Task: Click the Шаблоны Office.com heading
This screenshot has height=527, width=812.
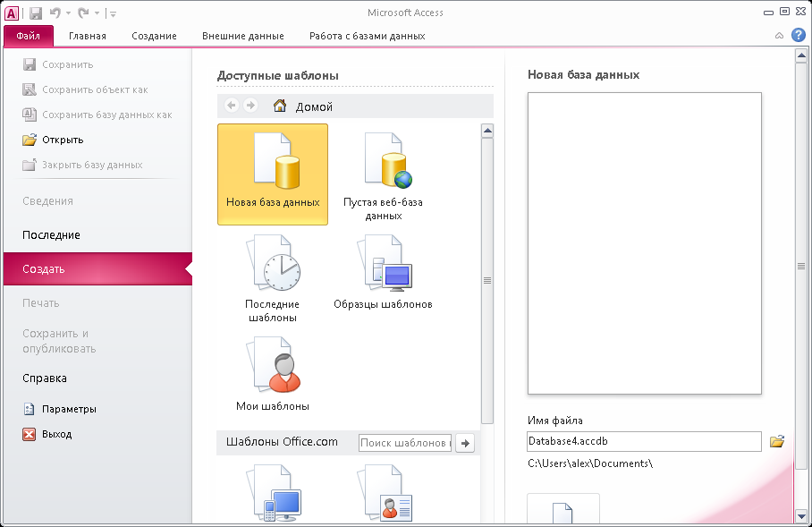Action: click(282, 442)
